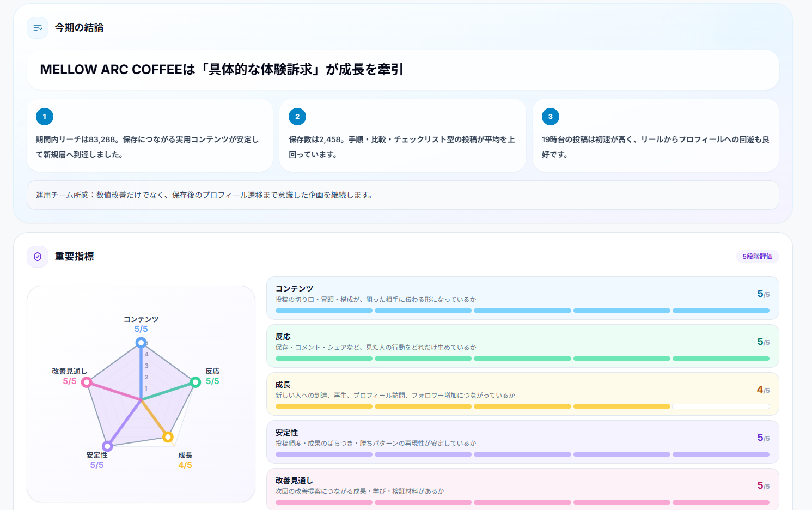Click the blue コンテンツ radar chart point
812x510 pixels.
(141, 343)
